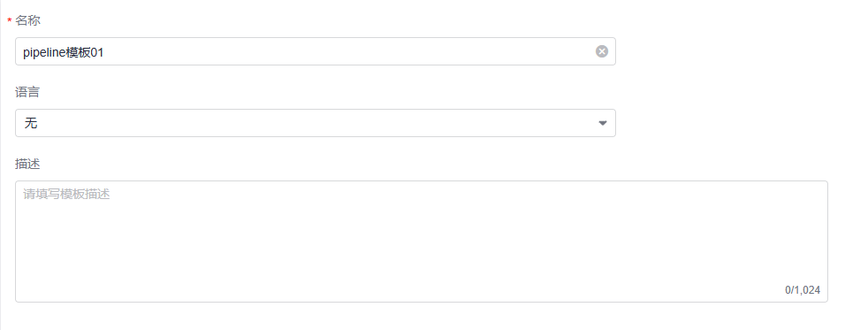
Task: Toggle the 语言 select box open
Action: [x=315, y=123]
